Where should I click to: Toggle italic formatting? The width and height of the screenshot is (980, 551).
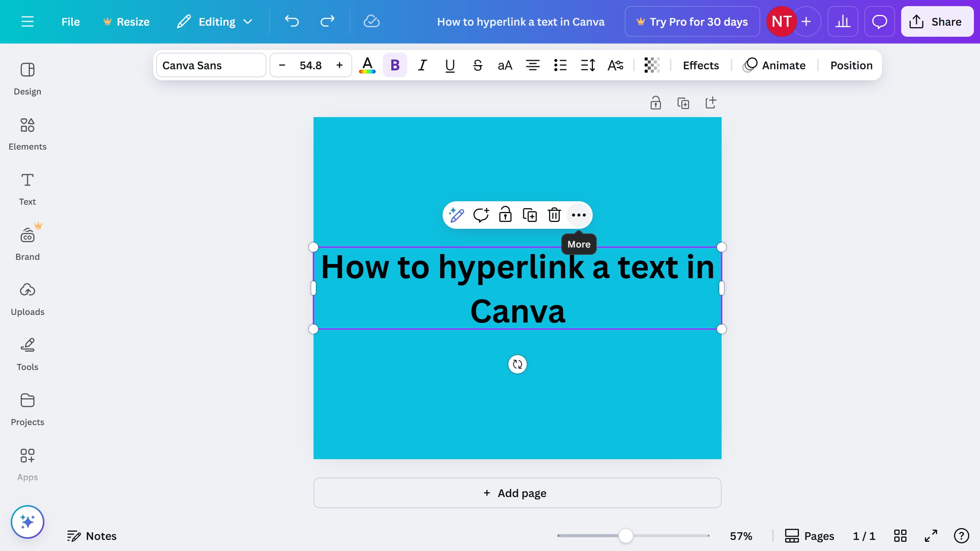click(x=422, y=65)
